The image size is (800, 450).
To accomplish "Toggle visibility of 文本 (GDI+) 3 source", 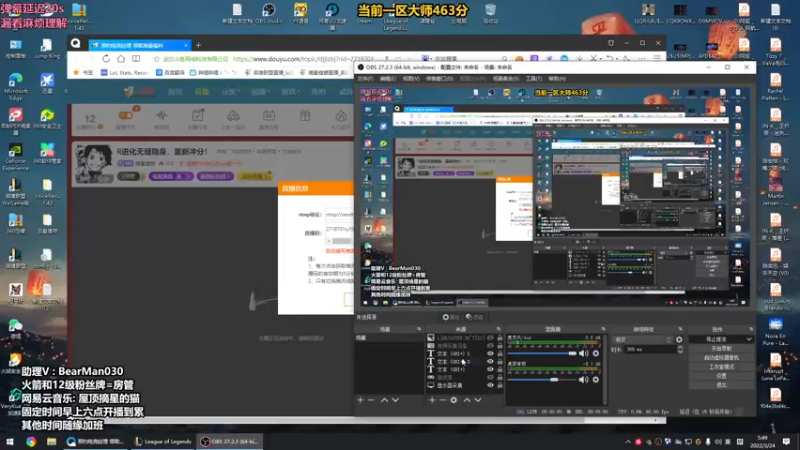I will pos(490,361).
